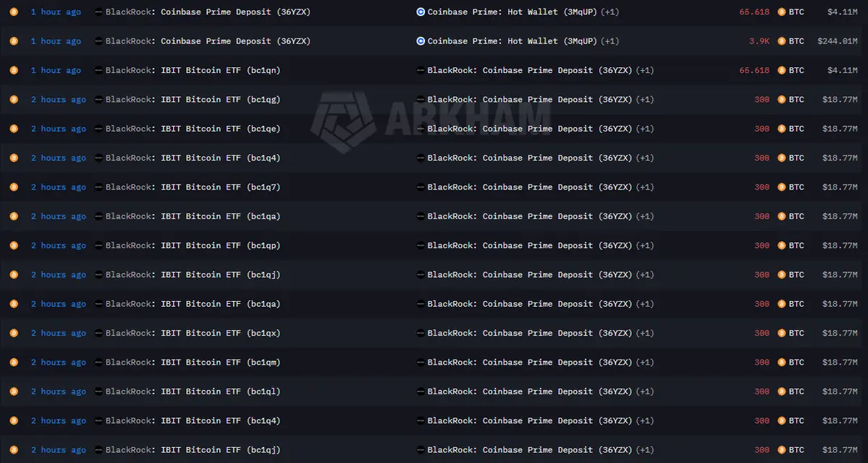Click the BlackRock logo before IBIT Bitcoin ETF (bc1qm)
The image size is (868, 463).
(99, 362)
